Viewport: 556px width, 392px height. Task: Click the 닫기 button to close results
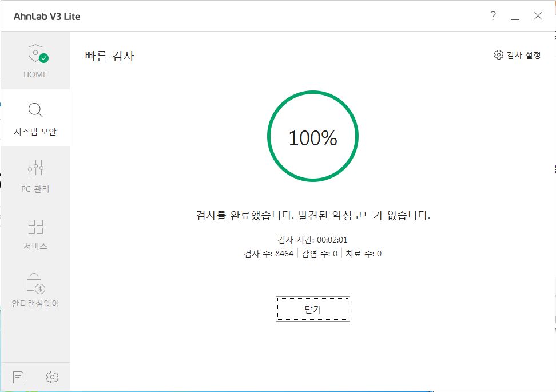[313, 308]
